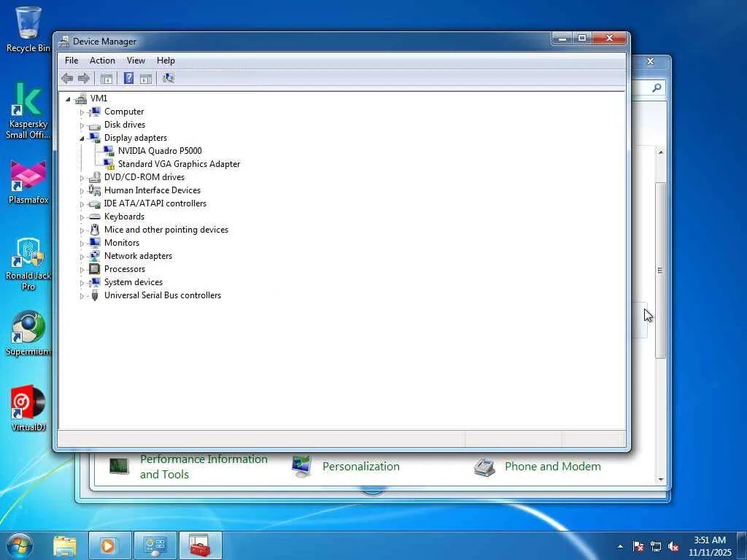Collapse the VM1 root node

[x=68, y=99]
